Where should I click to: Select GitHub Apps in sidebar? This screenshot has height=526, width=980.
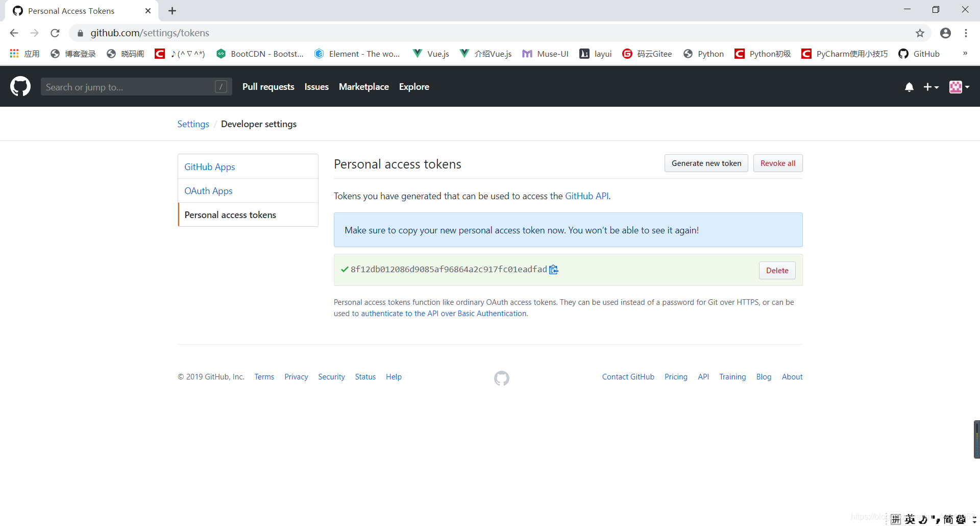pos(248,167)
